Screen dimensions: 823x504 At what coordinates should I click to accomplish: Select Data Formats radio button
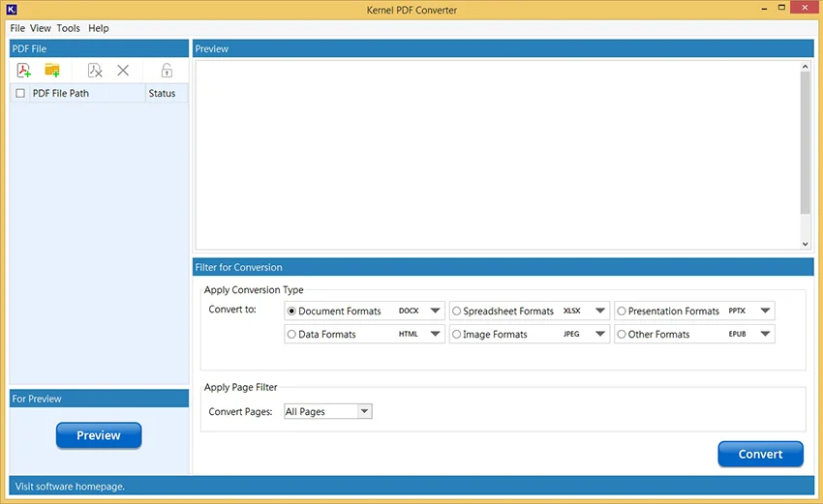pos(291,334)
